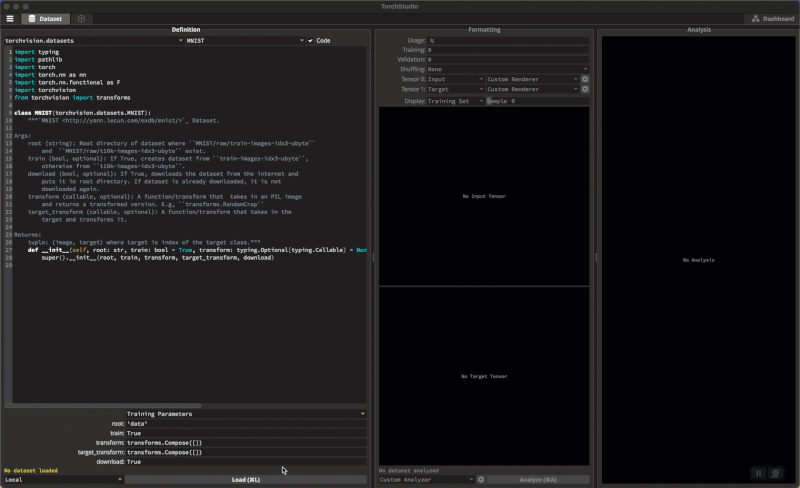Click the 'No dataset loaded' status text
This screenshot has height=488, width=800.
click(31, 471)
